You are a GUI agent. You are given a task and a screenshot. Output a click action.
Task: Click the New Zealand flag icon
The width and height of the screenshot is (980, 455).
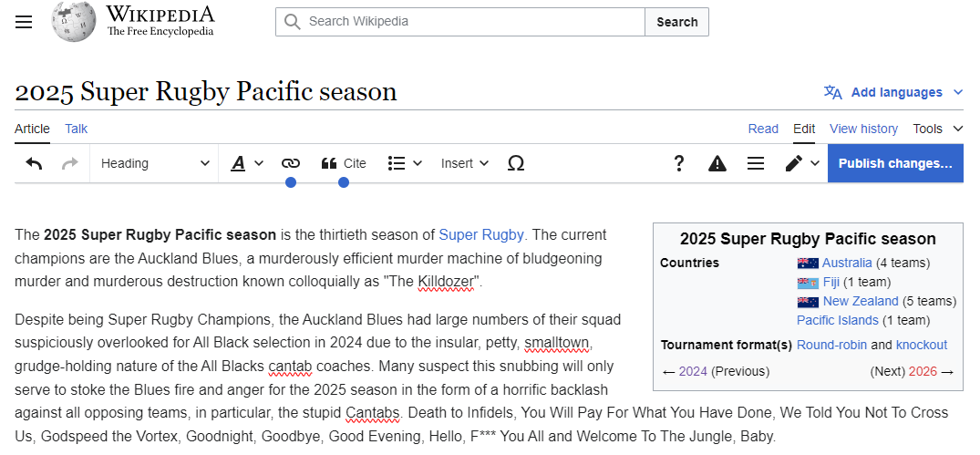[x=808, y=302]
